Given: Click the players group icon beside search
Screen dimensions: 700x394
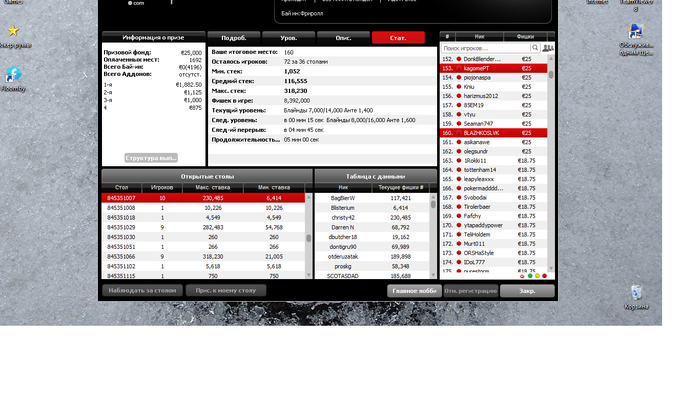Looking at the screenshot, I should [548, 48].
